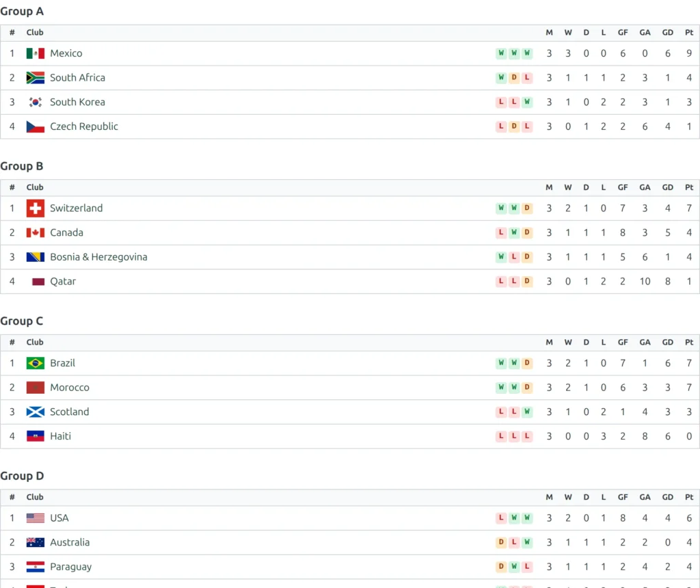The image size is (700, 588).
Task: Click the Scotland flag icon
Action: click(x=36, y=412)
